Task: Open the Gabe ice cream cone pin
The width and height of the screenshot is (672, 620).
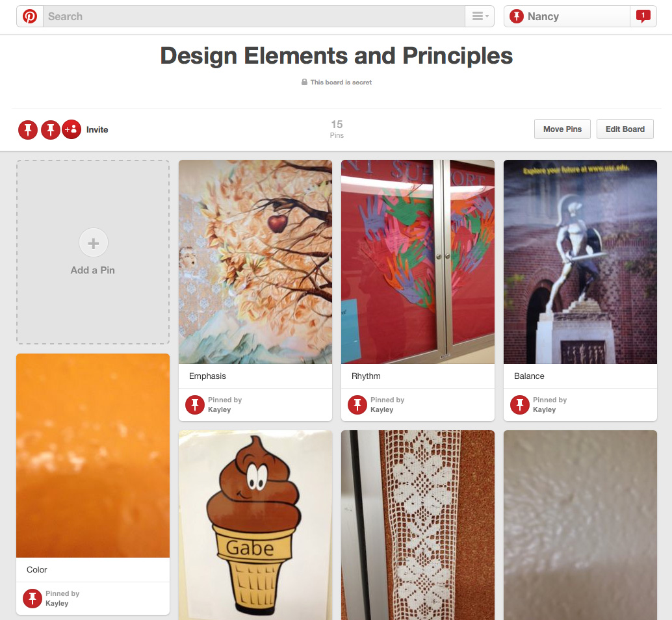Action: (x=255, y=525)
